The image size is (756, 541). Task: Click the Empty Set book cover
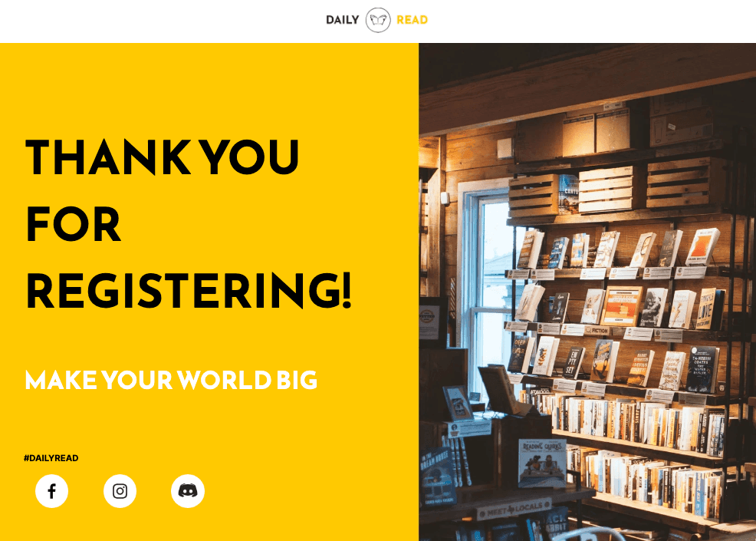pyautogui.click(x=574, y=363)
